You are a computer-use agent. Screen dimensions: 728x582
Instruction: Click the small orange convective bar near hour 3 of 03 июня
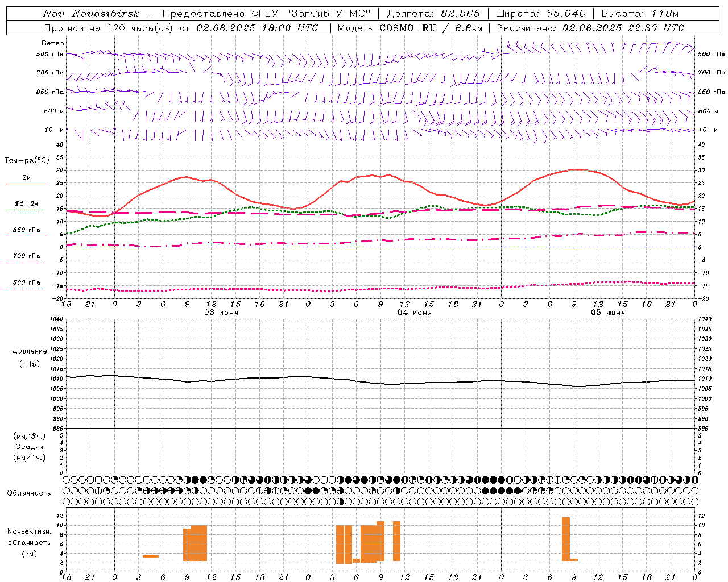point(151,556)
